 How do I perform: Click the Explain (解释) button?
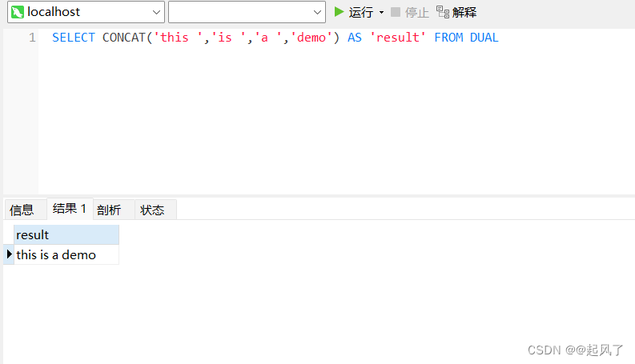tap(456, 12)
